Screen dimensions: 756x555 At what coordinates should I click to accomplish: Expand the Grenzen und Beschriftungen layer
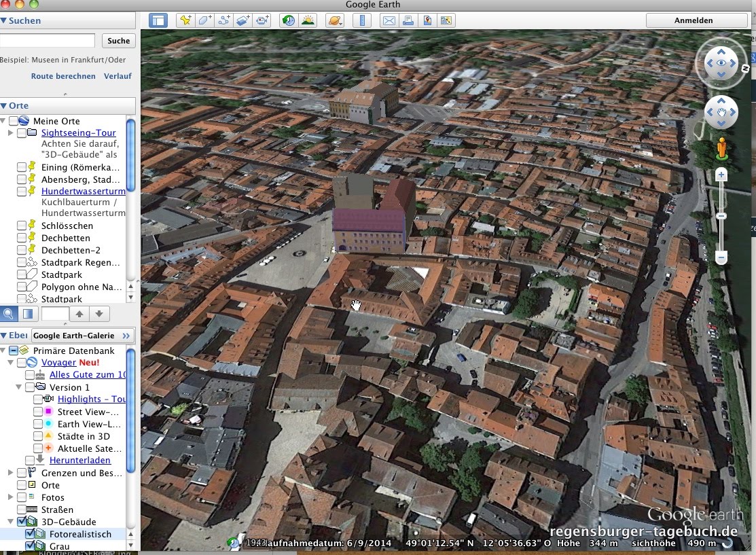tap(10, 473)
